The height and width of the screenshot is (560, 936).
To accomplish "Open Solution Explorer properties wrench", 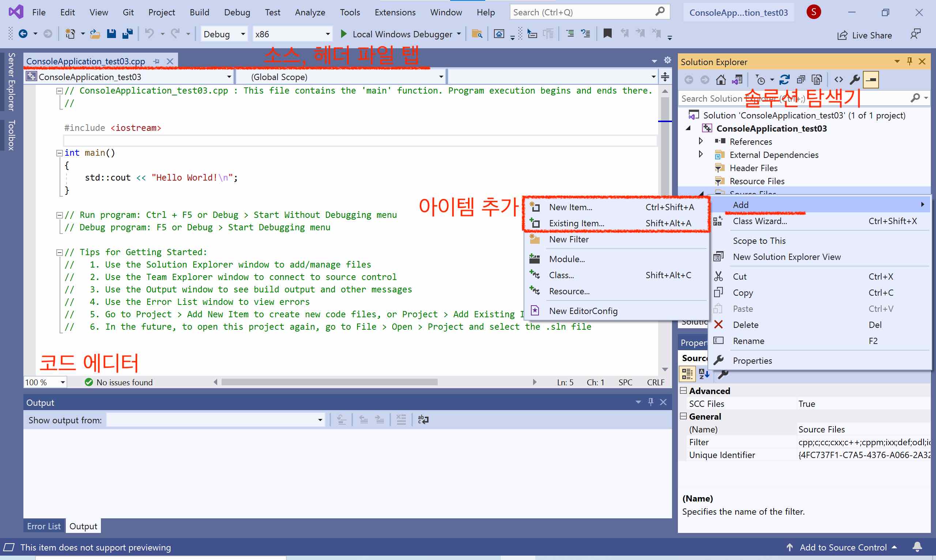I will click(x=855, y=79).
